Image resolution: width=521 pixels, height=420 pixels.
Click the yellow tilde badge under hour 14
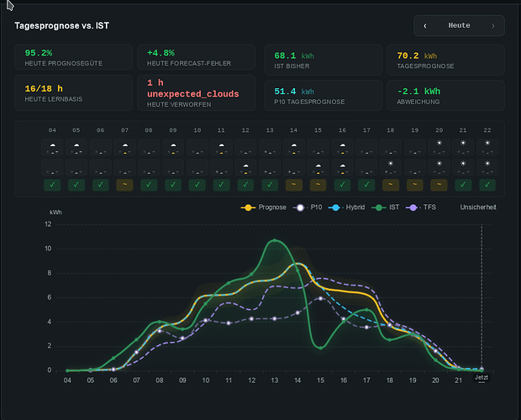[294, 185]
